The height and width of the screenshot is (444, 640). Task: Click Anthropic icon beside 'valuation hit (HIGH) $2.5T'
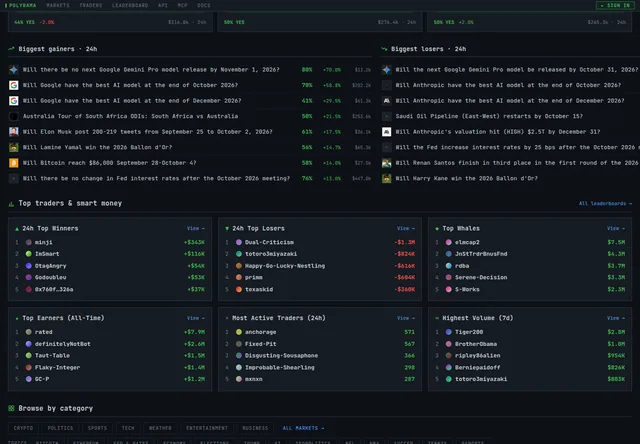pyautogui.click(x=387, y=132)
